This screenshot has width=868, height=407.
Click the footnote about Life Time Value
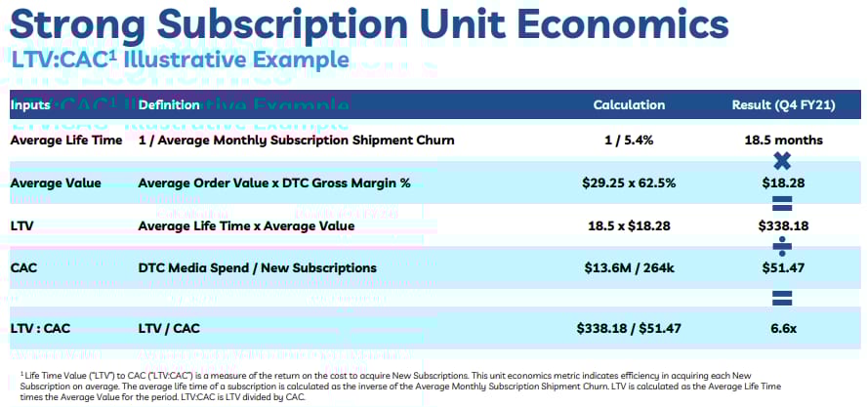pyautogui.click(x=399, y=387)
